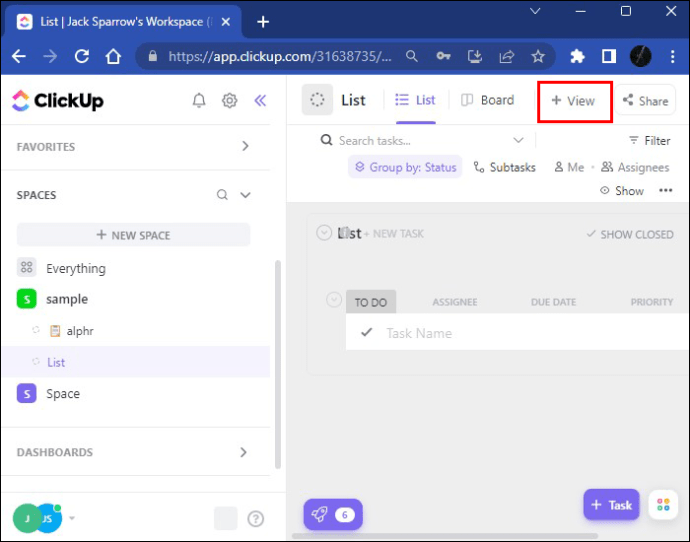This screenshot has width=690, height=542.
Task: Open a new browser tab
Action: 263,22
